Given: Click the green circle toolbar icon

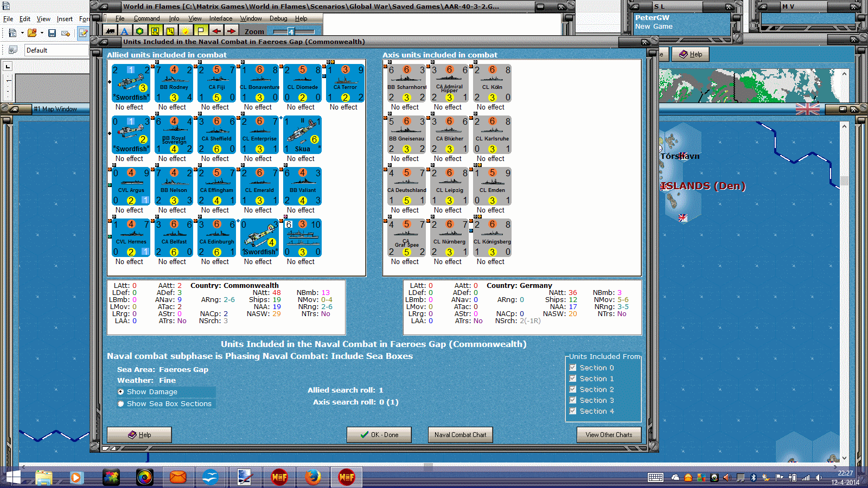Looking at the screenshot, I should click(x=139, y=31).
